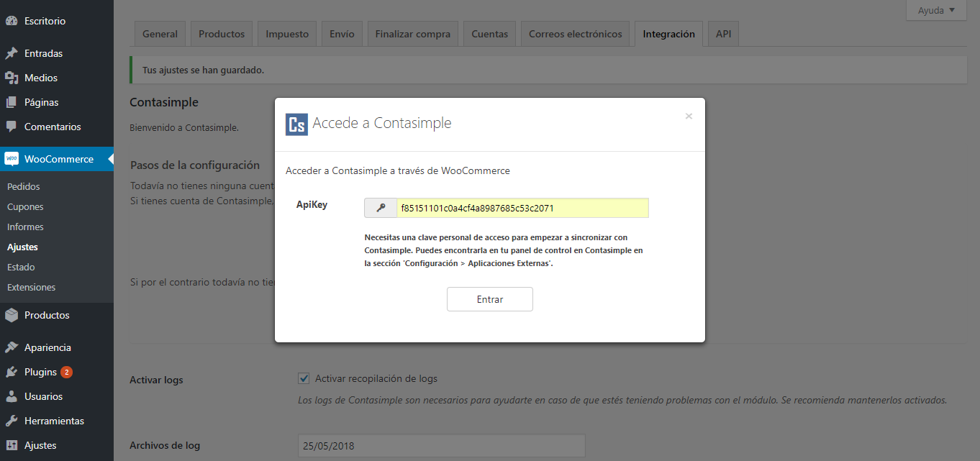Click the WooCommerce logo icon

(12, 159)
